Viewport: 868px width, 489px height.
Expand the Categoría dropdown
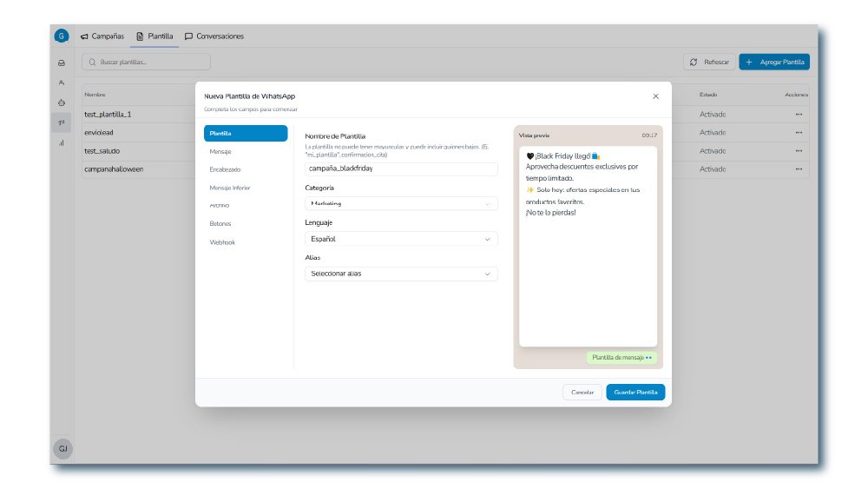[401, 203]
